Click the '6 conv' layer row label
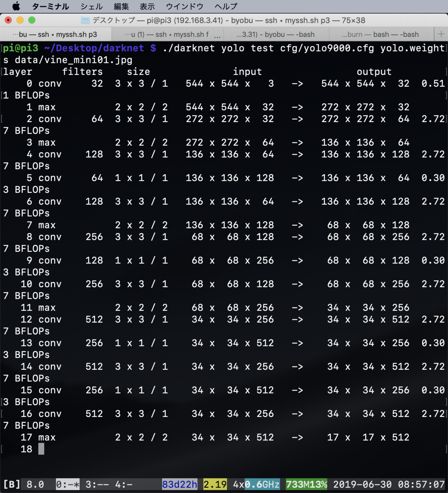Viewport: 448px width, 493px height. (44, 202)
